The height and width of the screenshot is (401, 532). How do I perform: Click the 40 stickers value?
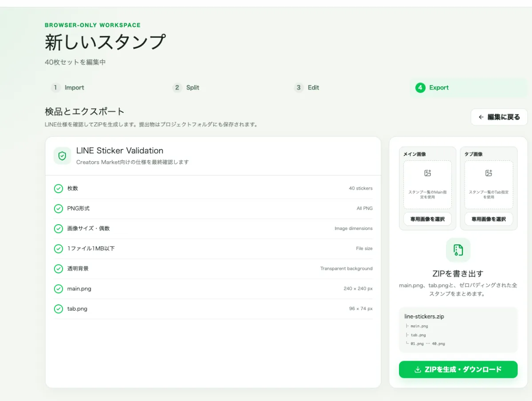pyautogui.click(x=360, y=188)
